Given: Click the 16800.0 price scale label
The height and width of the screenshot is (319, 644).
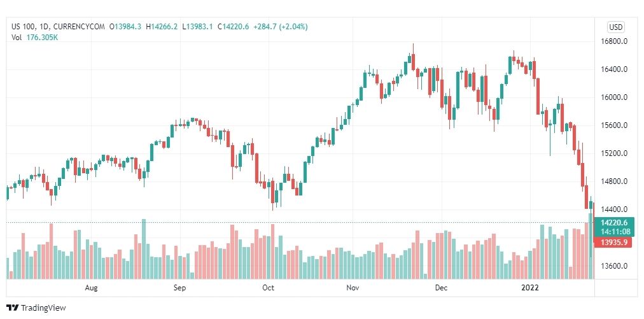Looking at the screenshot, I should coord(613,41).
